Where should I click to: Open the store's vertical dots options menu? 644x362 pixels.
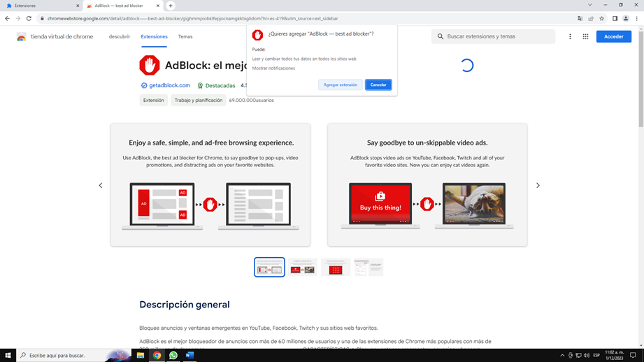tap(570, 36)
